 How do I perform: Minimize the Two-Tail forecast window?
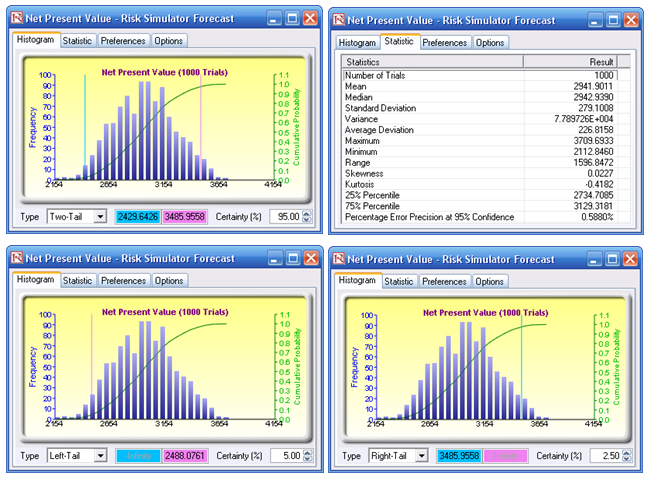274,18
